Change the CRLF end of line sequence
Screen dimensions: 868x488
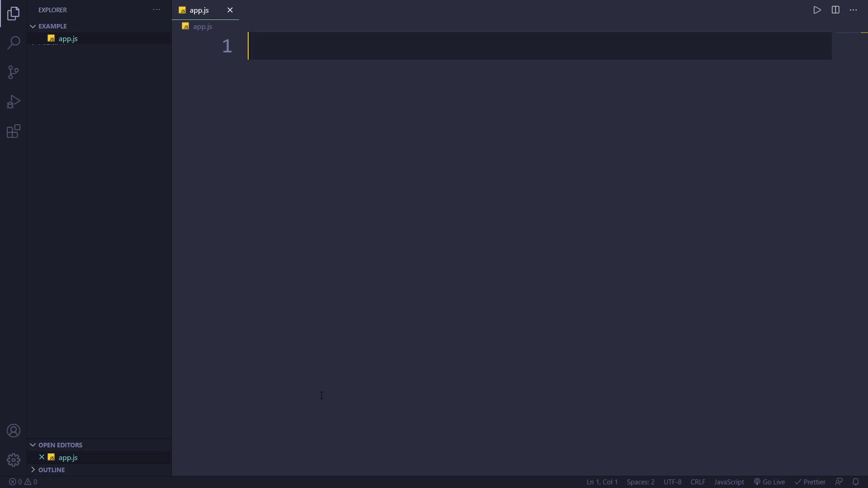[x=698, y=482]
